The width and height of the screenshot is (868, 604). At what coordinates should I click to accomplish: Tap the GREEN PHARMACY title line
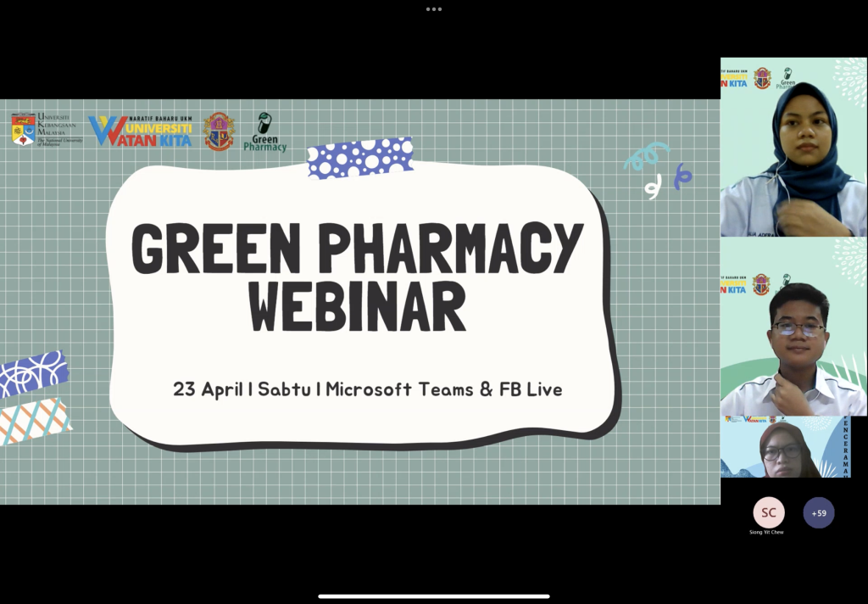pos(357,249)
